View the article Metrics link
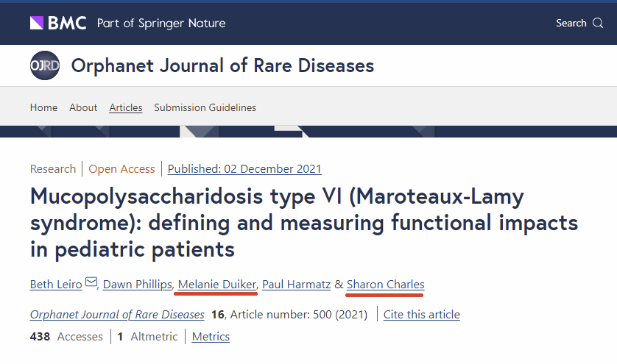Screen dimensions: 617x364 (211, 337)
